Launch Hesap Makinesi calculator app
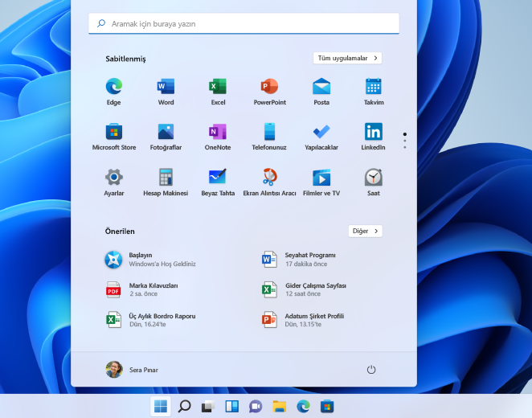532x418 pixels. coord(166,178)
